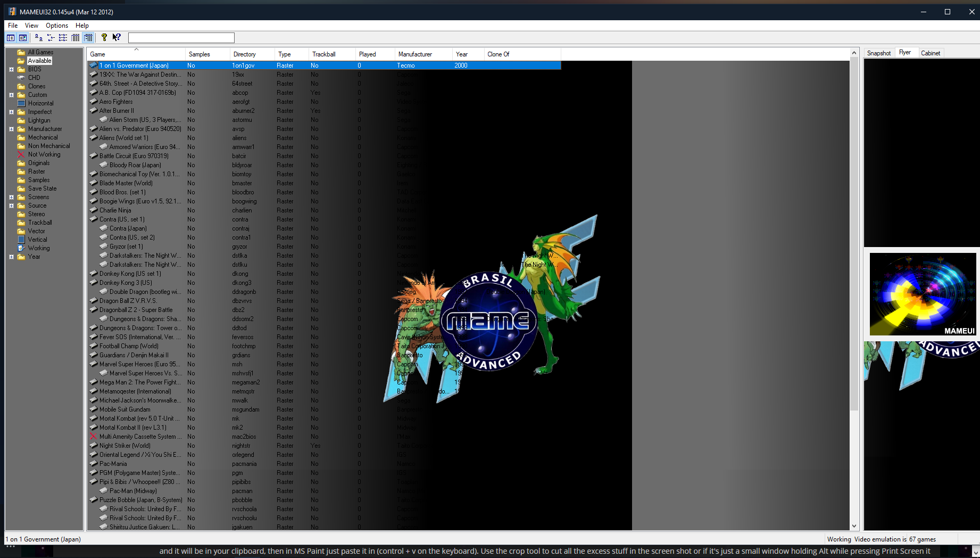The width and height of the screenshot is (980, 558).
Task: Expand the Imperfect folder
Action: pos(11,112)
